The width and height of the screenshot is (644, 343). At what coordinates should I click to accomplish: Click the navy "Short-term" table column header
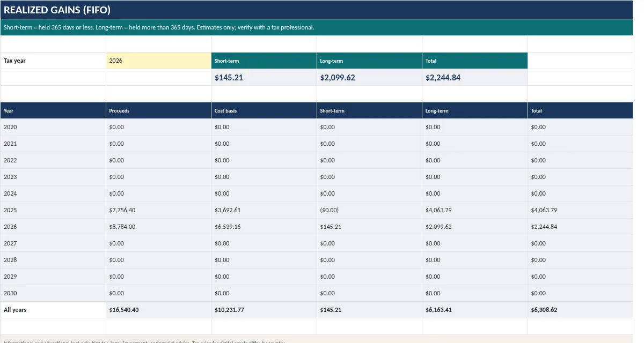pos(369,110)
